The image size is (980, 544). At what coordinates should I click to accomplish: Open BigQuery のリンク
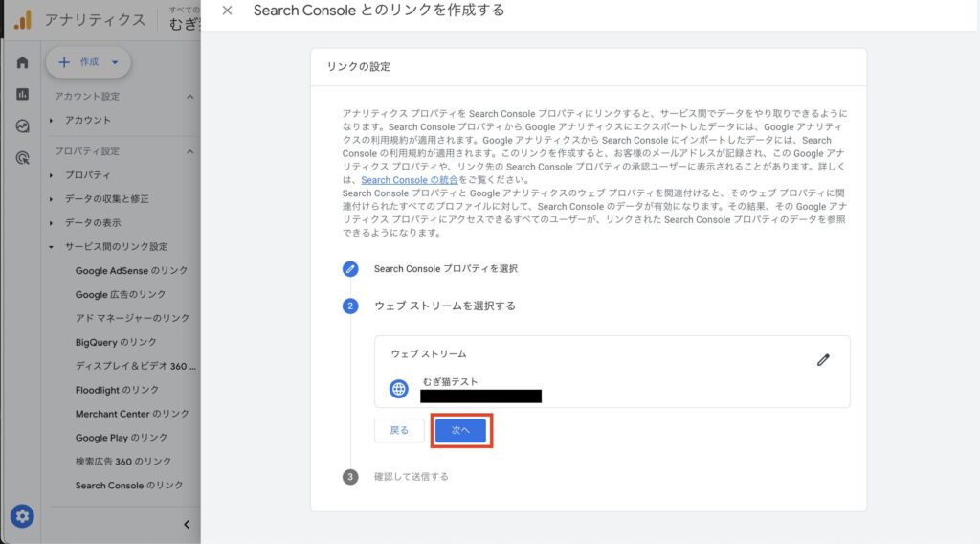tap(116, 342)
